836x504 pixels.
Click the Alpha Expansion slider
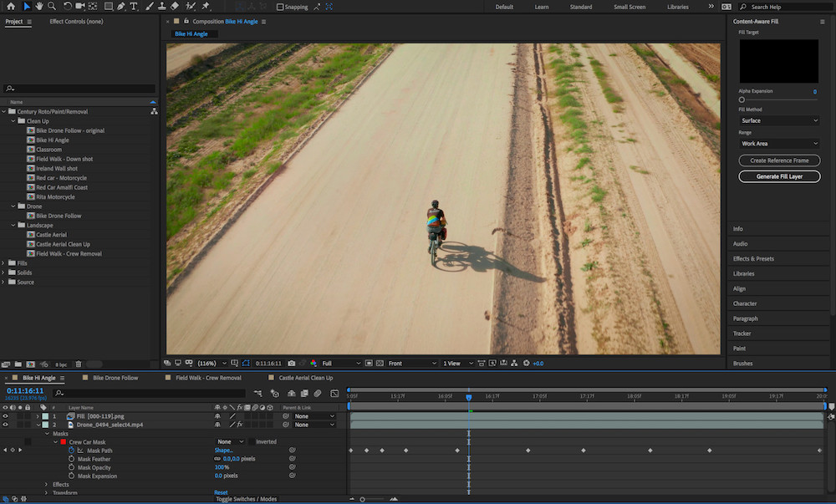742,99
